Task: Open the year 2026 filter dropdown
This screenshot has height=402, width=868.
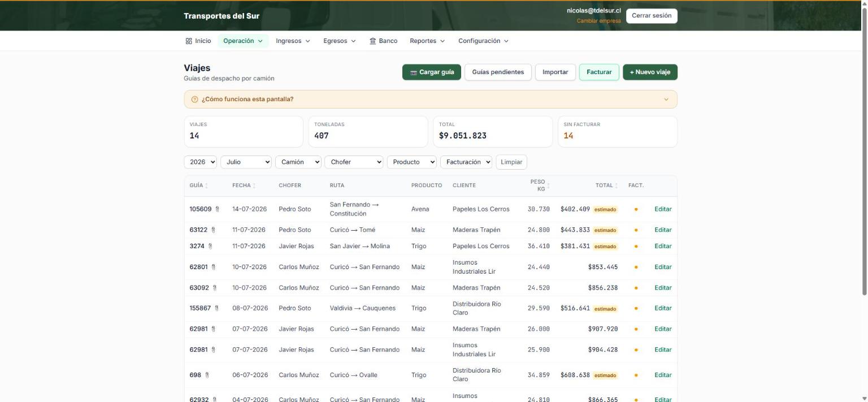Action: (x=201, y=162)
